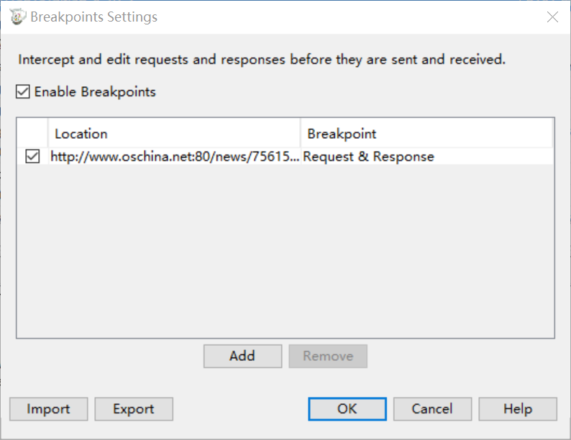Click empty area of breakpoints list
The image size is (571, 440).
coord(286,251)
